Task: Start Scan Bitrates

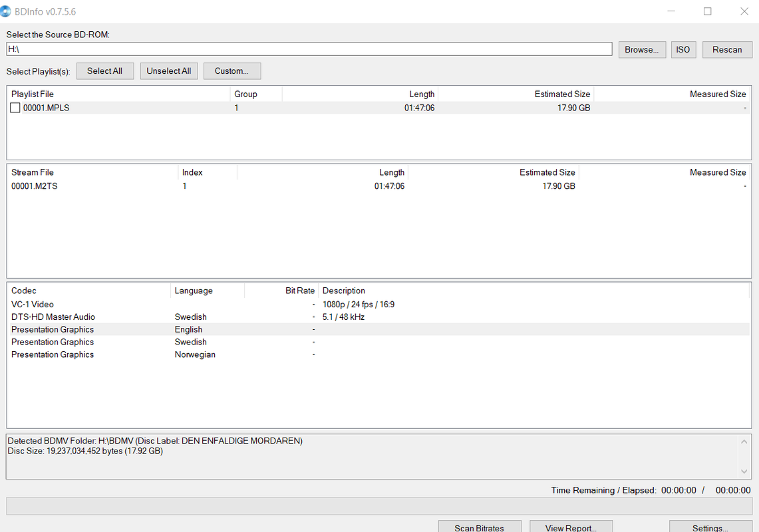Action: point(479,527)
